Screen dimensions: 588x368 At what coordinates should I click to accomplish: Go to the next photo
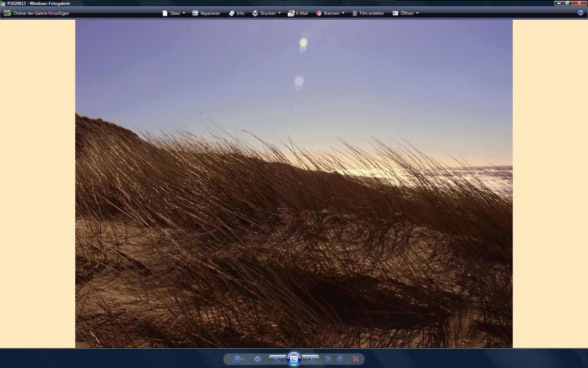(310, 359)
